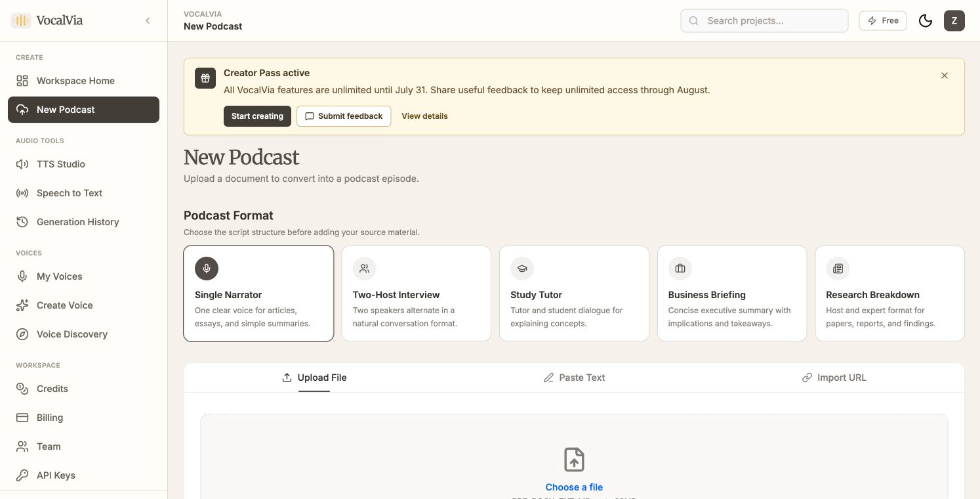Click the Generation History clock icon
Image resolution: width=980 pixels, height=499 pixels.
click(22, 222)
